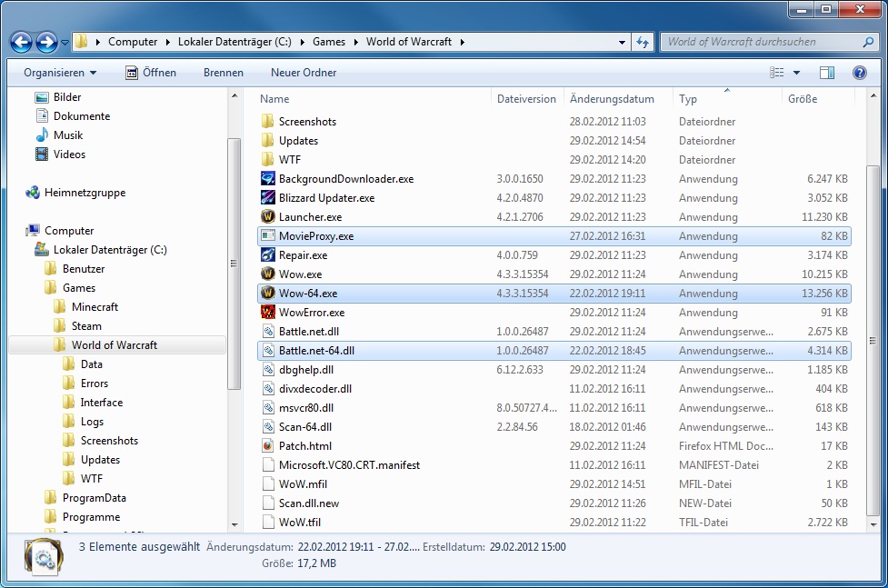The image size is (888, 588).
Task: Expand the arrow after Computer in breadcrumb
Action: [167, 42]
